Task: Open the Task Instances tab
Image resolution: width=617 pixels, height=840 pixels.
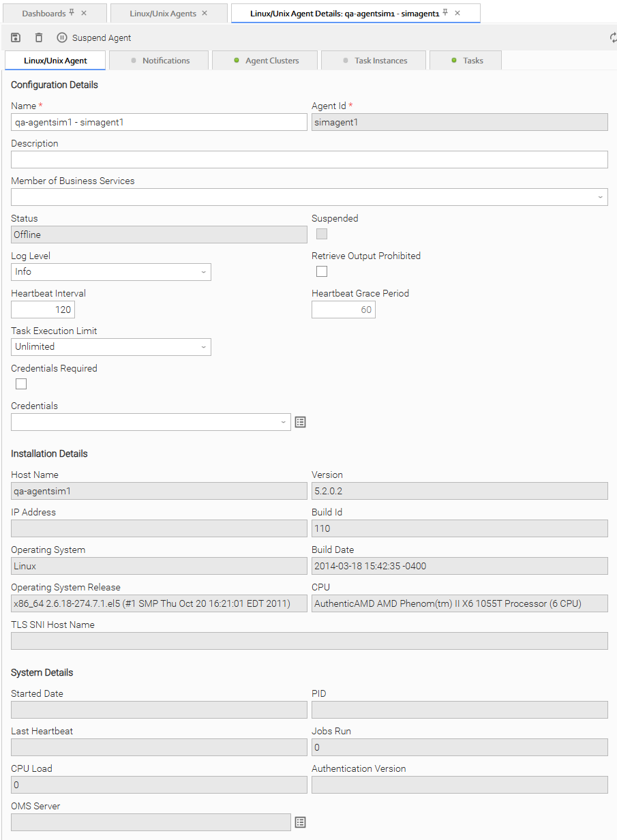Action: (374, 61)
